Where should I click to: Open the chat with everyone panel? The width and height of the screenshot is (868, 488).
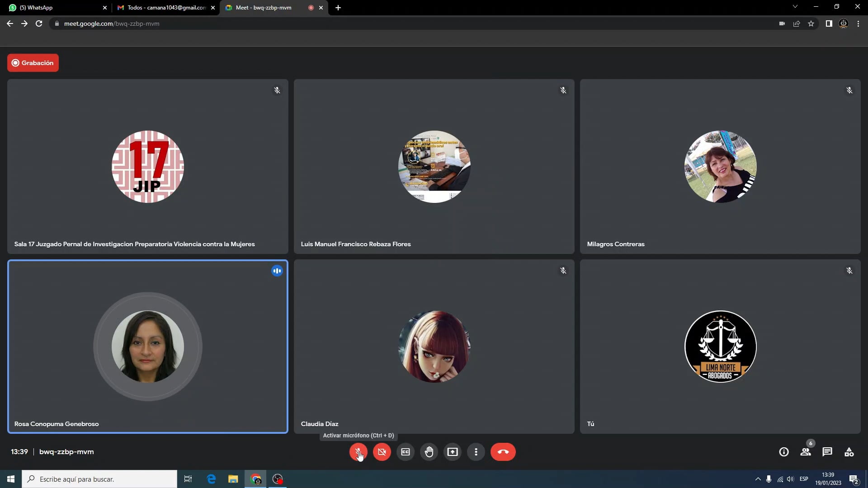[827, 452]
